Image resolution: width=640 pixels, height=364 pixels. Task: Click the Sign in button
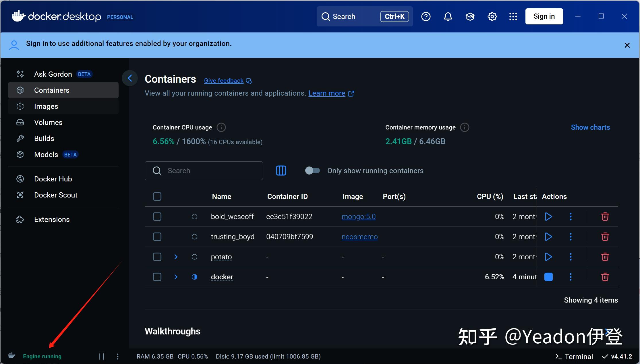pos(544,16)
